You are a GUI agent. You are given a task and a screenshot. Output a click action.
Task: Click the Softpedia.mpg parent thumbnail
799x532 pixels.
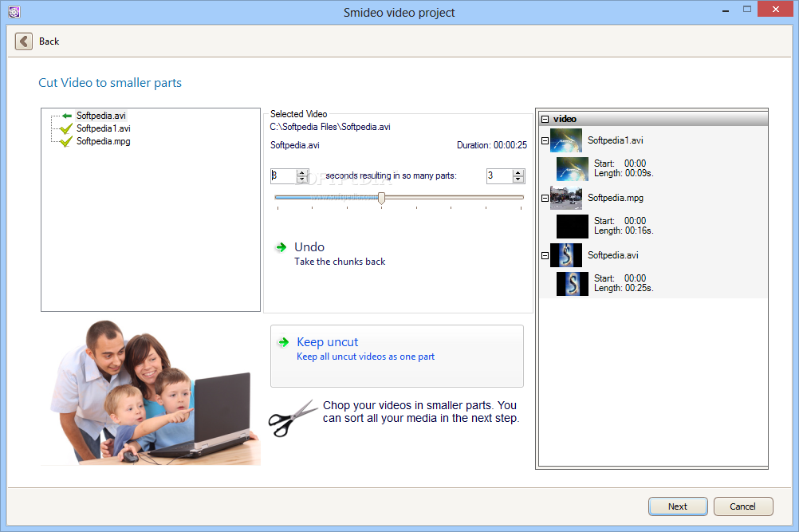(x=566, y=198)
